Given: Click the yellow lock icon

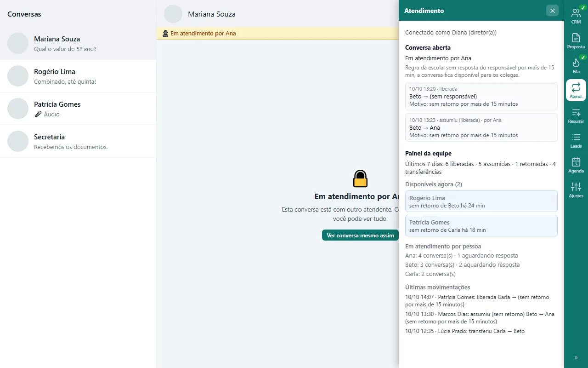Looking at the screenshot, I should tap(360, 178).
